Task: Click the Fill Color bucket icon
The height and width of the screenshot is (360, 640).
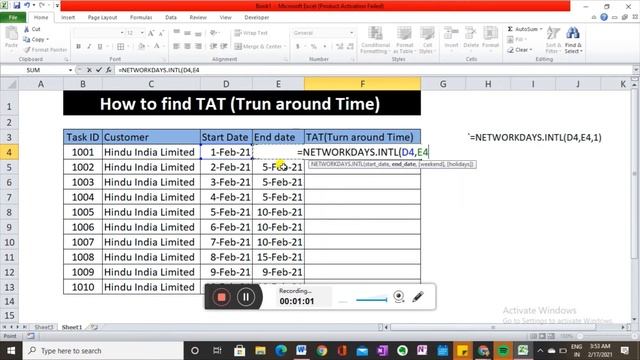Action: 141,47
